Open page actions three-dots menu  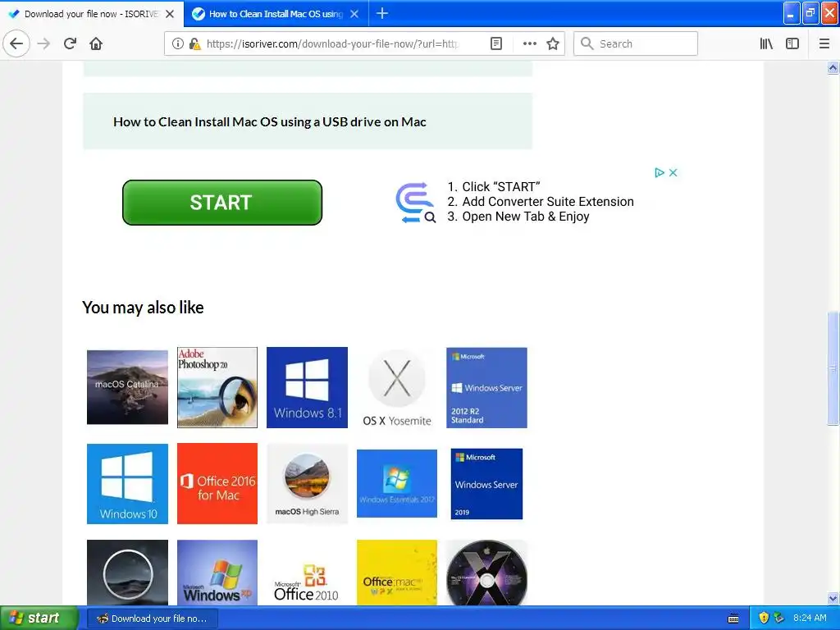529,43
